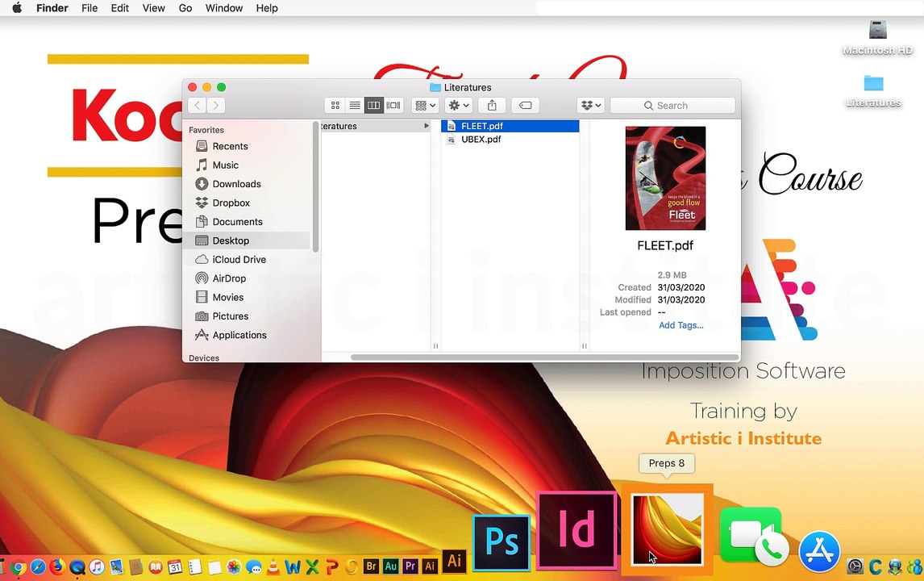The height and width of the screenshot is (581, 924).
Task: Open the Go menu
Action: pyautogui.click(x=185, y=8)
